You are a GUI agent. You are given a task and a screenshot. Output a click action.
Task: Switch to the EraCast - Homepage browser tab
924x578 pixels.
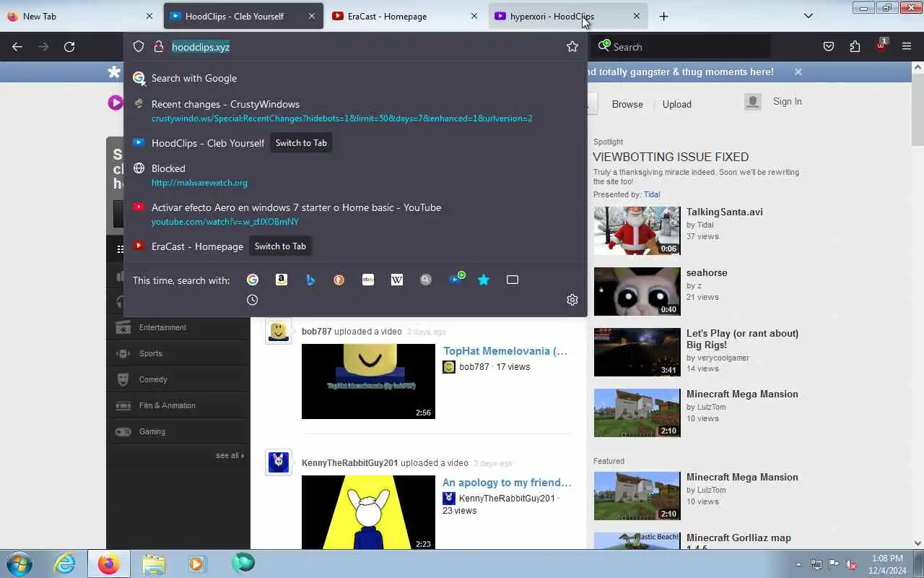click(x=406, y=16)
